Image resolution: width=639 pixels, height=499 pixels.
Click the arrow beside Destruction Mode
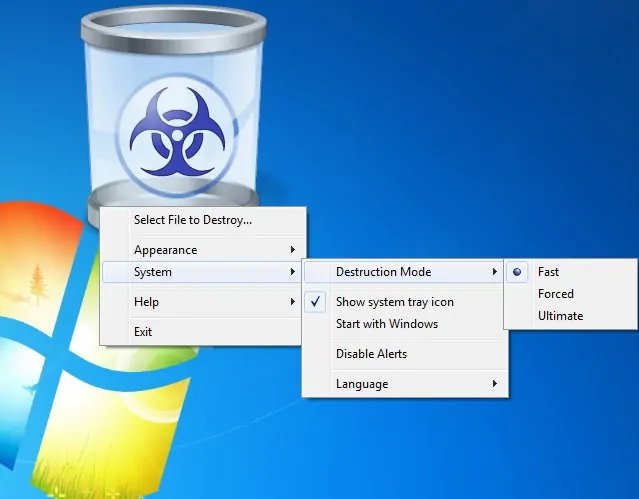tap(495, 272)
